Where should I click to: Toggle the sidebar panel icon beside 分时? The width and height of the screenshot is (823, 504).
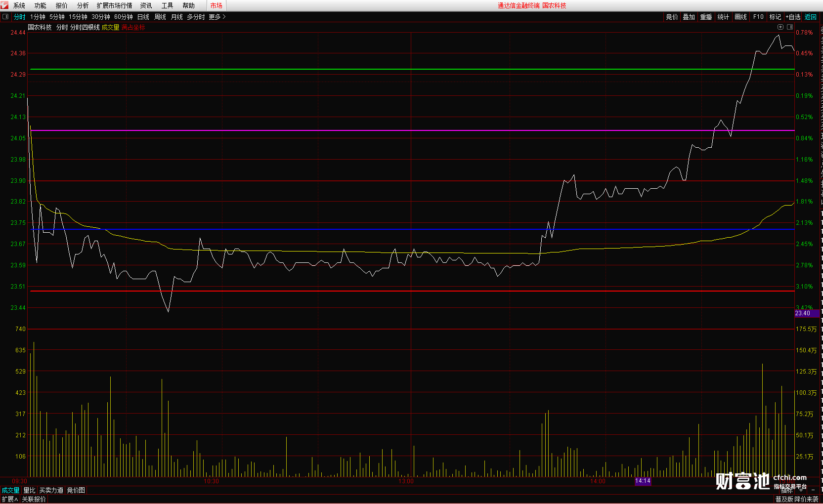(5, 16)
